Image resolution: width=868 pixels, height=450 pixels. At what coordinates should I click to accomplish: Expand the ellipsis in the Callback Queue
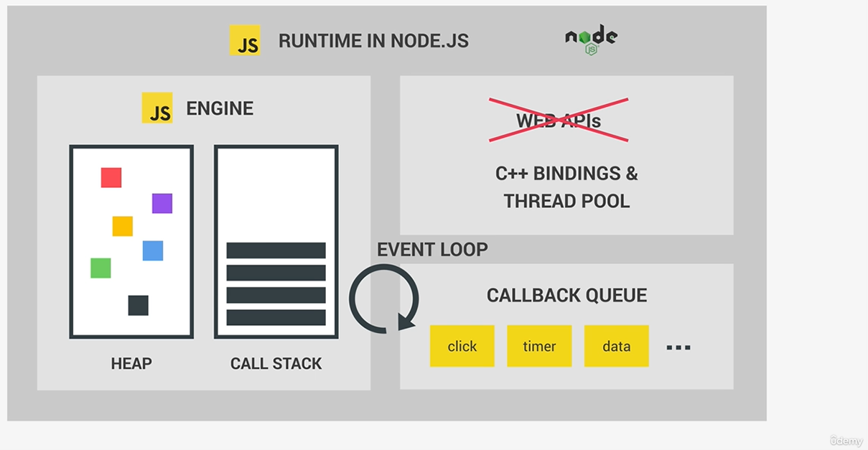(678, 346)
